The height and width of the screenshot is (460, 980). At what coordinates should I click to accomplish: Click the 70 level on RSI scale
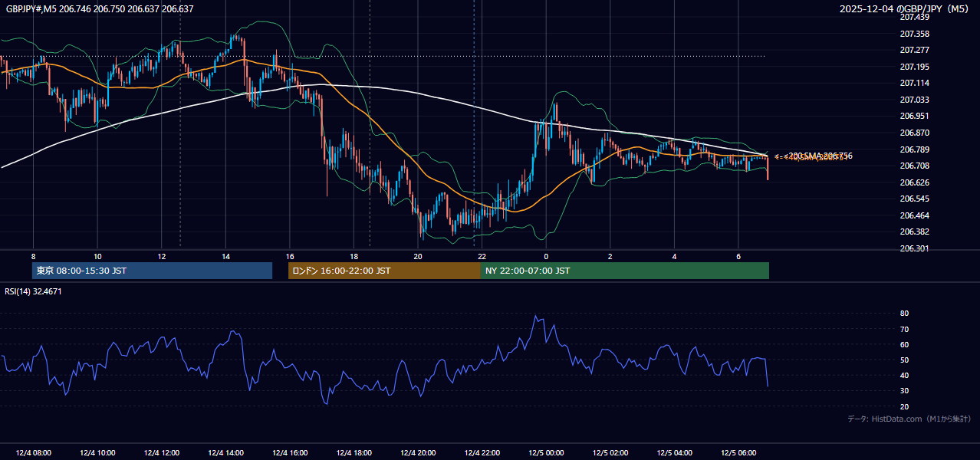point(904,329)
